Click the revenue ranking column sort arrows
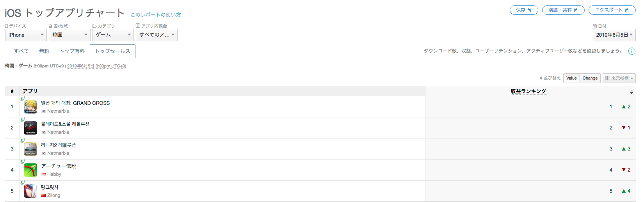 [x=632, y=92]
